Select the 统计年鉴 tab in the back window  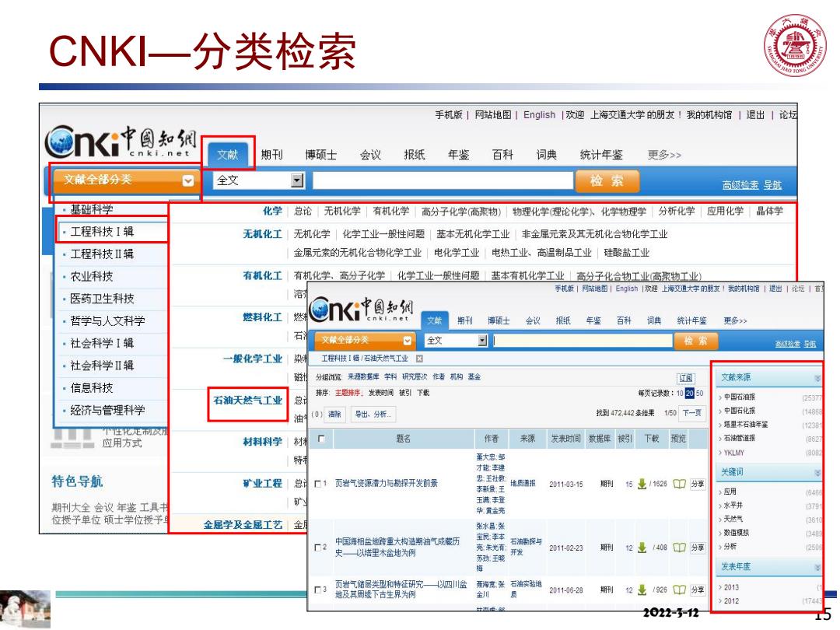point(601,155)
